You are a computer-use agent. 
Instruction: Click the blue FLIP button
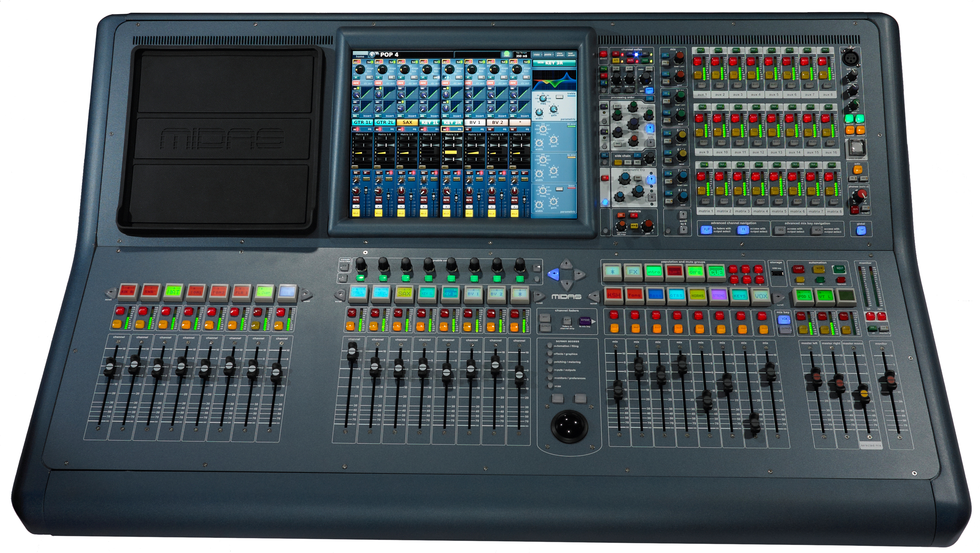(706, 230)
